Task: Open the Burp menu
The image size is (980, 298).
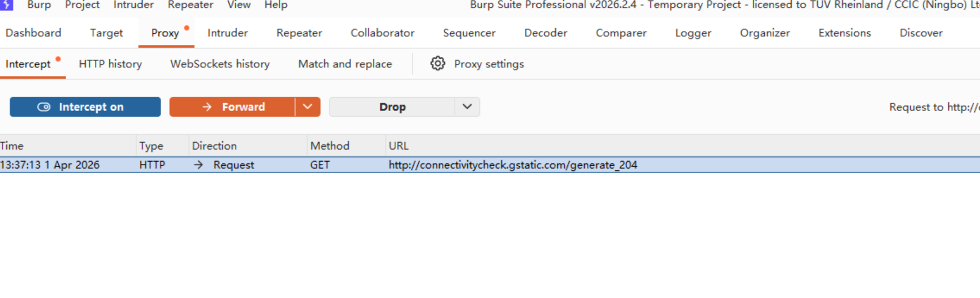Action: tap(39, 5)
